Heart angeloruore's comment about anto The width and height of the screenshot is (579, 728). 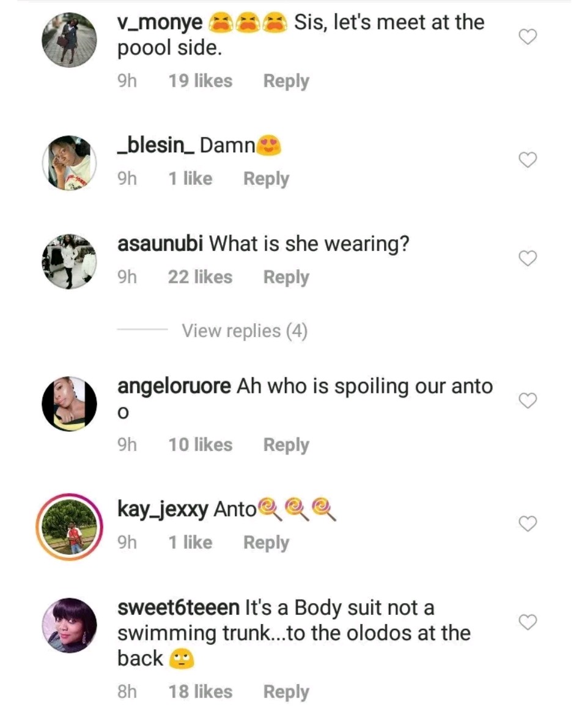click(527, 401)
